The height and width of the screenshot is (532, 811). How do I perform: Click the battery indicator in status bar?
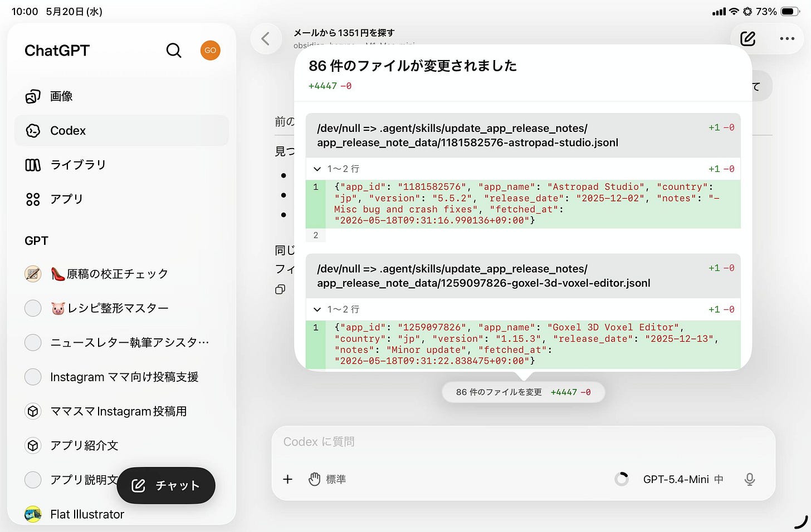coord(790,11)
